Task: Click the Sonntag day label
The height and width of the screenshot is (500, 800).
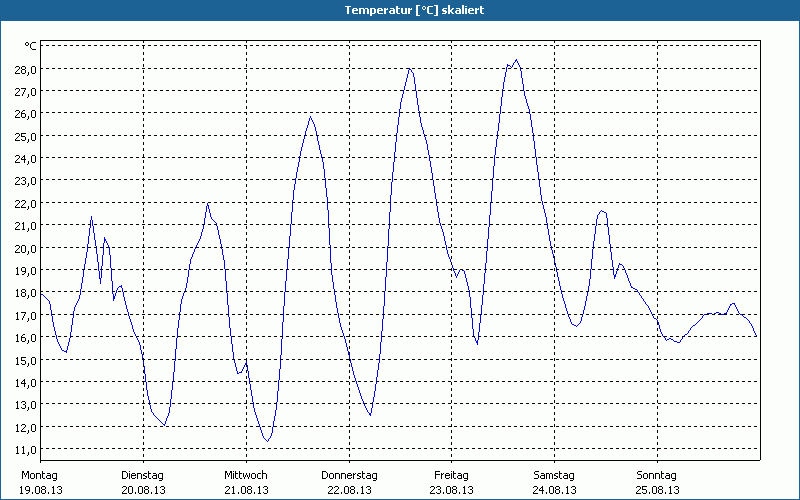Action: click(x=656, y=475)
